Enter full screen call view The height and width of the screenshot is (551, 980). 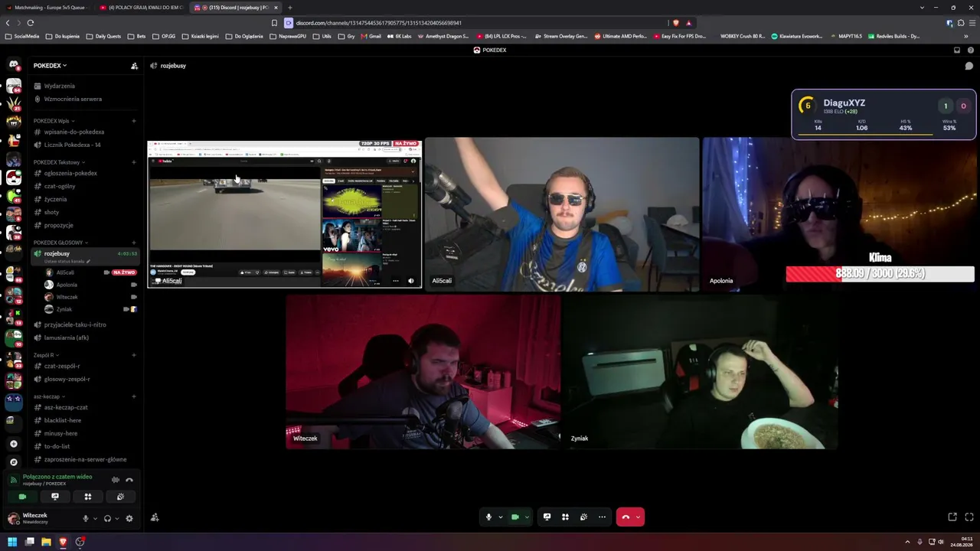coord(969,517)
